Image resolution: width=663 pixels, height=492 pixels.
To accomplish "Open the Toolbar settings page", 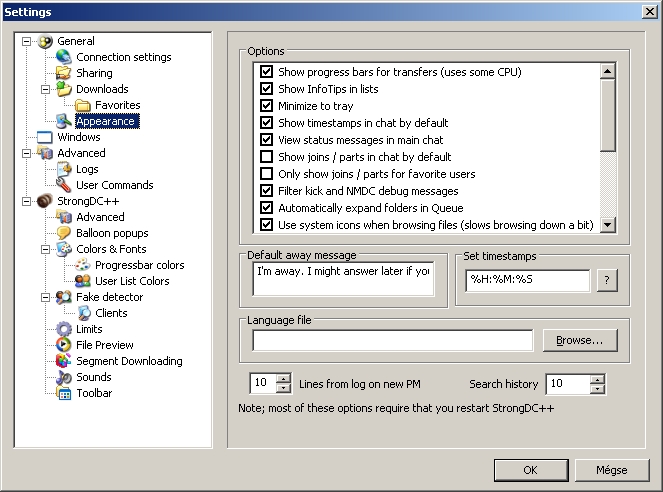I will [94, 393].
